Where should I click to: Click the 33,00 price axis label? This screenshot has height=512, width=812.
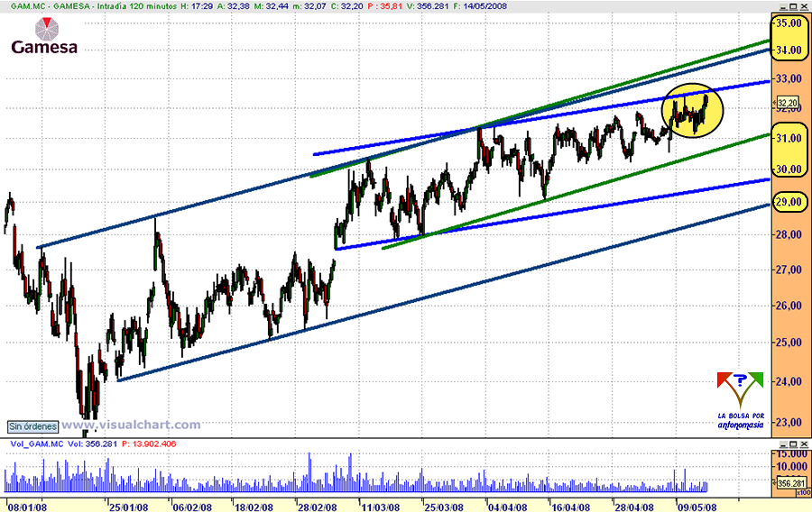tap(789, 78)
